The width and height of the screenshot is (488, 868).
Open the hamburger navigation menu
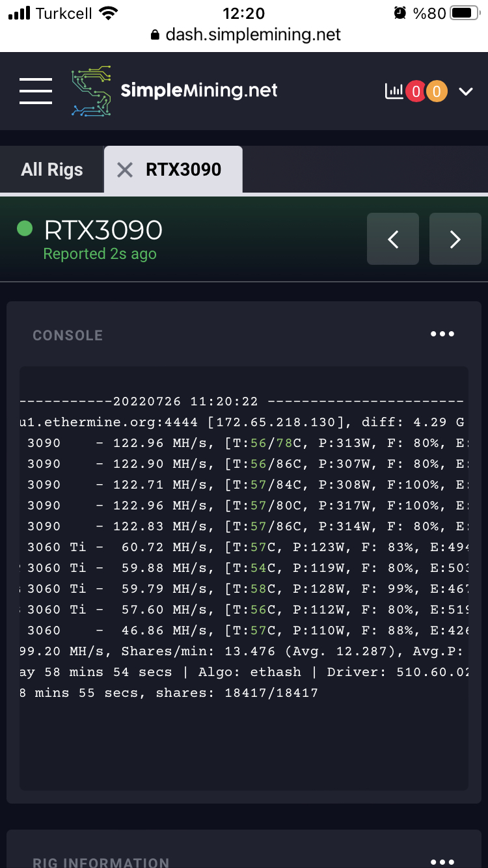tap(36, 91)
